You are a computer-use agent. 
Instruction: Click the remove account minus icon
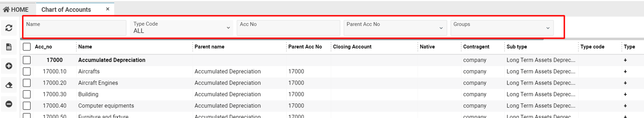click(x=9, y=104)
